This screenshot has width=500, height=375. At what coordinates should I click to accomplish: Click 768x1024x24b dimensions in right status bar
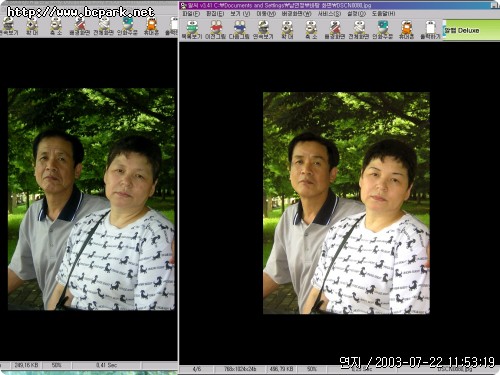240,369
